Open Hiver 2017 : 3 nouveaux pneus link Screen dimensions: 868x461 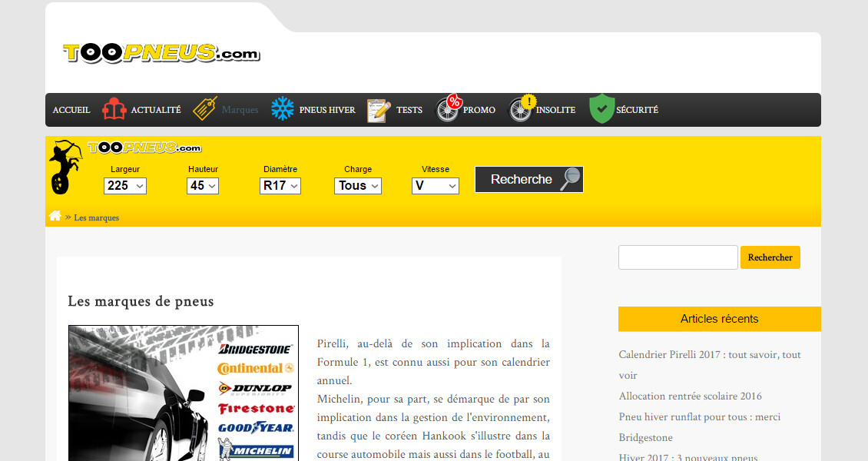point(688,457)
